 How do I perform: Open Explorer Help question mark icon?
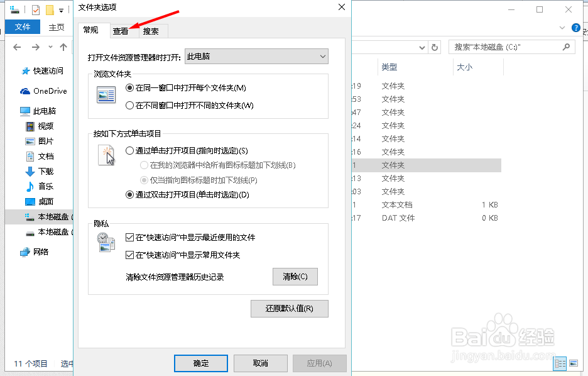tap(575, 28)
